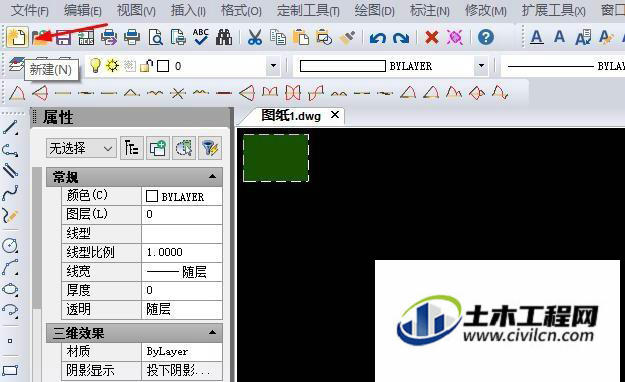Screen dimensions: 625x382
Task: Click the Paste clipboard icon
Action: pos(301,37)
